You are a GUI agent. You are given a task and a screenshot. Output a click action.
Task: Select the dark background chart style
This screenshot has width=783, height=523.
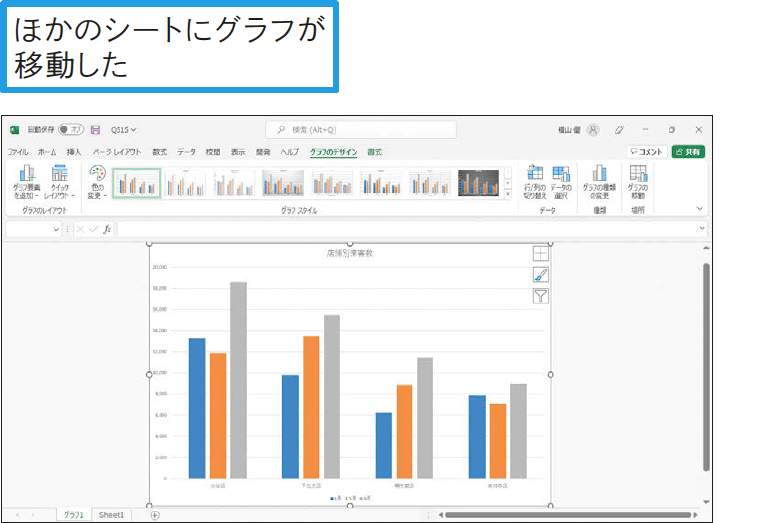478,183
